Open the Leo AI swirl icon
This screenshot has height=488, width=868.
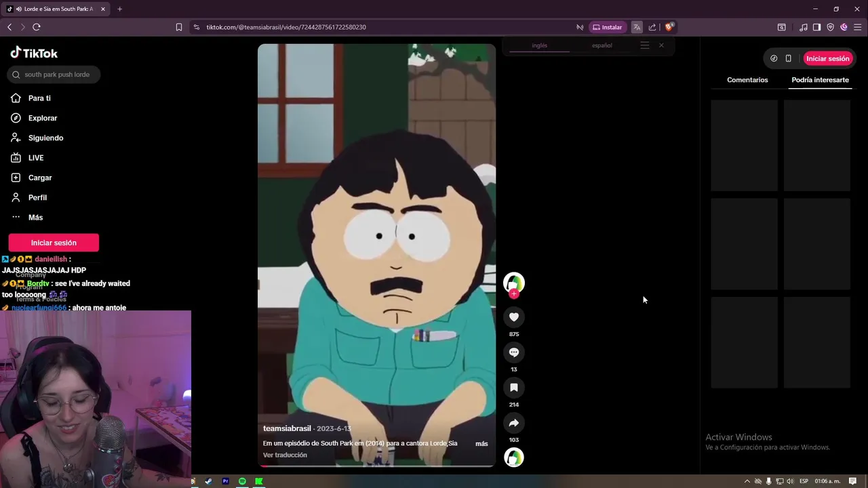click(844, 27)
